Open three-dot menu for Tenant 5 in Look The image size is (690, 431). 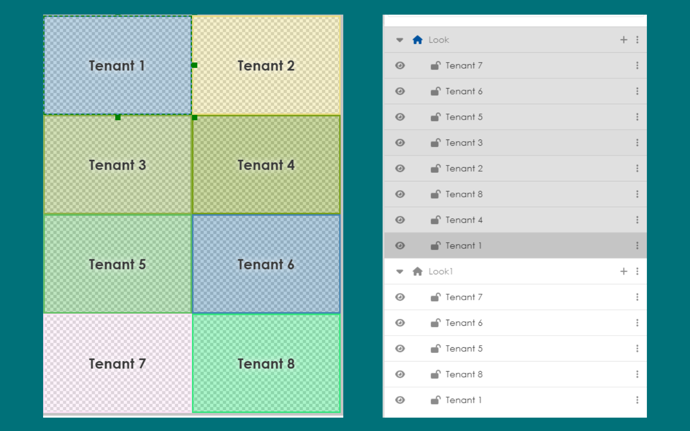coord(637,117)
